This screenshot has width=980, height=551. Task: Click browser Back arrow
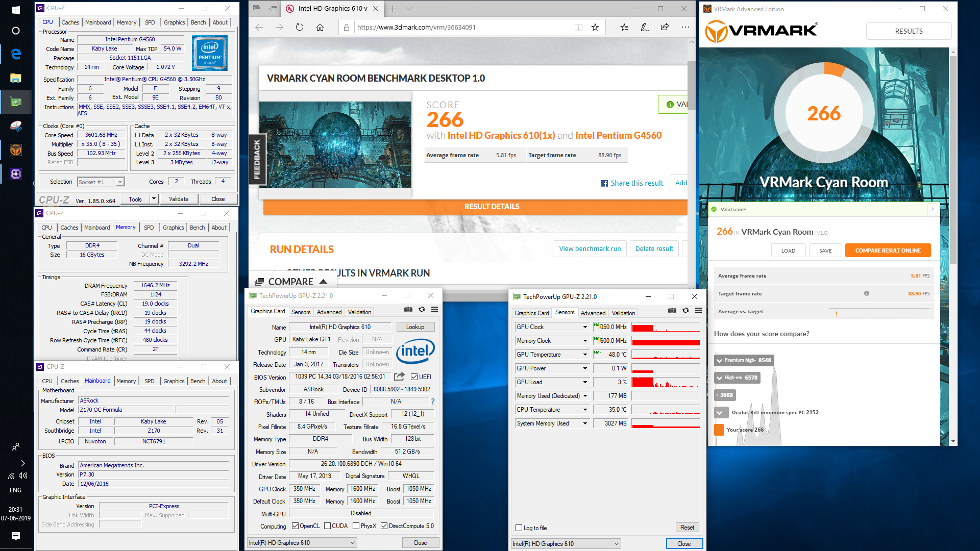[x=259, y=28]
